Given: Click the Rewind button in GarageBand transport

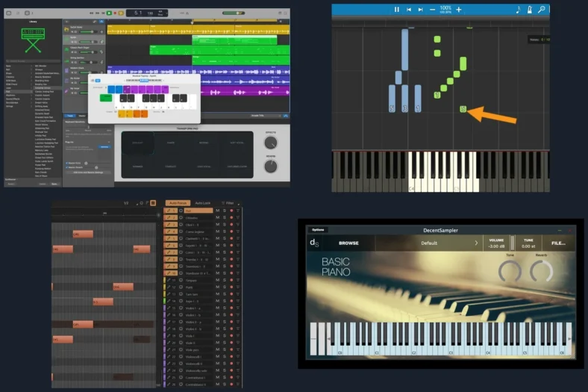Looking at the screenshot, I should coord(92,13).
